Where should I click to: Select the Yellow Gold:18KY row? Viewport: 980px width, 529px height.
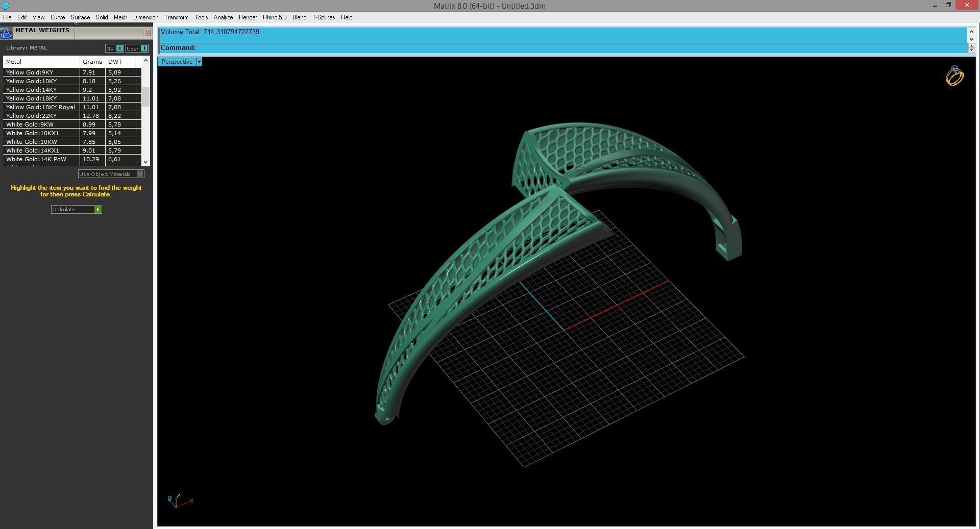coord(72,98)
